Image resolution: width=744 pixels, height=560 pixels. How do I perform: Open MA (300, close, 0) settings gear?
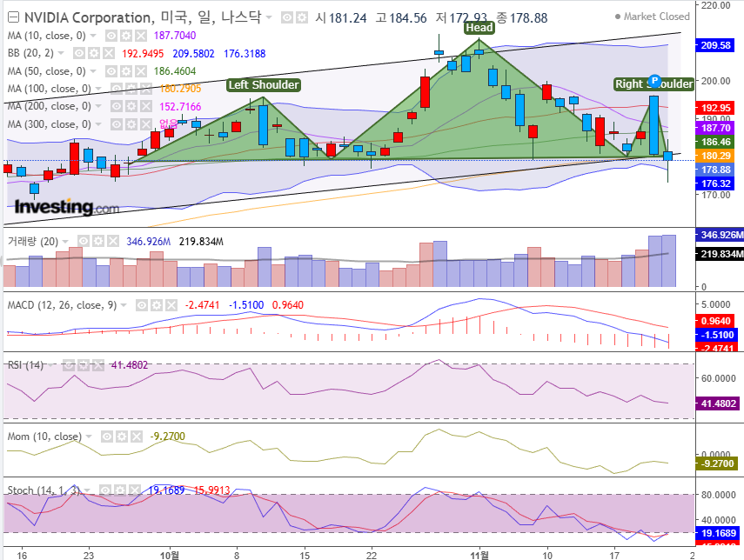[x=131, y=124]
